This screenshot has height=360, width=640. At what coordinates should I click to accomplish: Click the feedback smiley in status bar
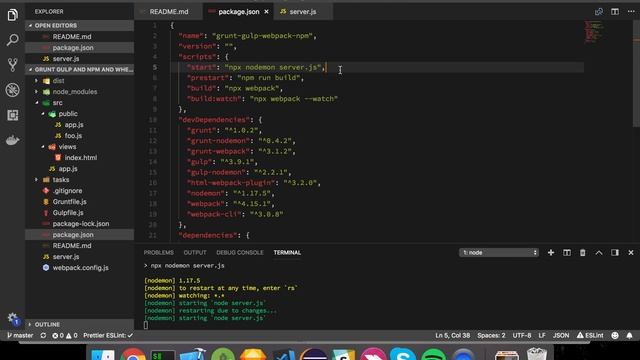pyautogui.click(x=615, y=336)
